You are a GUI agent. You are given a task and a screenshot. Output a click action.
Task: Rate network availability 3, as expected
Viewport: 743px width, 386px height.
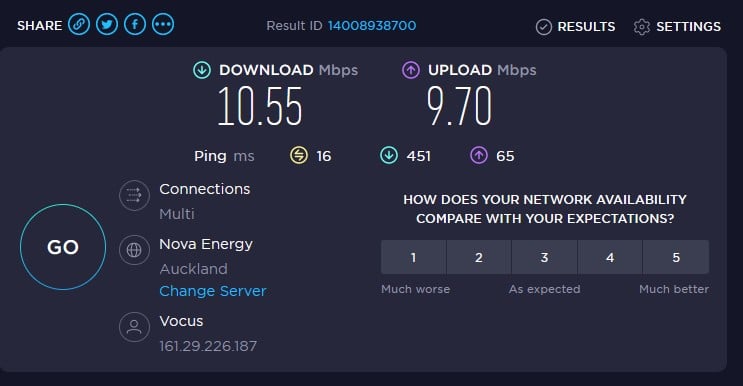[544, 257]
